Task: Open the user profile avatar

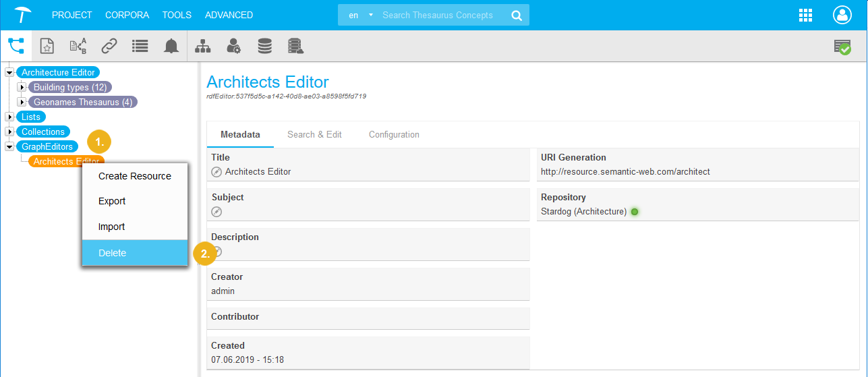Action: click(842, 15)
